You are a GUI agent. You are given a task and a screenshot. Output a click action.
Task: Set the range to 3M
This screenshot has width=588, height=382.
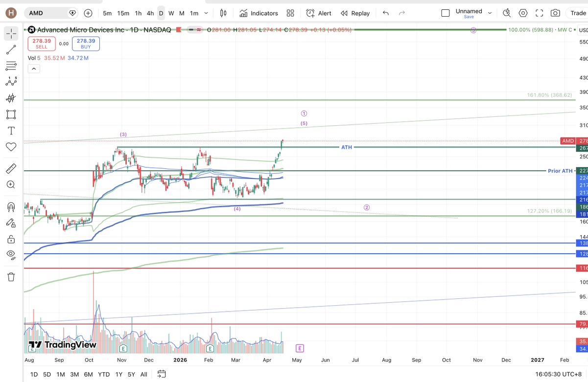[x=74, y=374]
